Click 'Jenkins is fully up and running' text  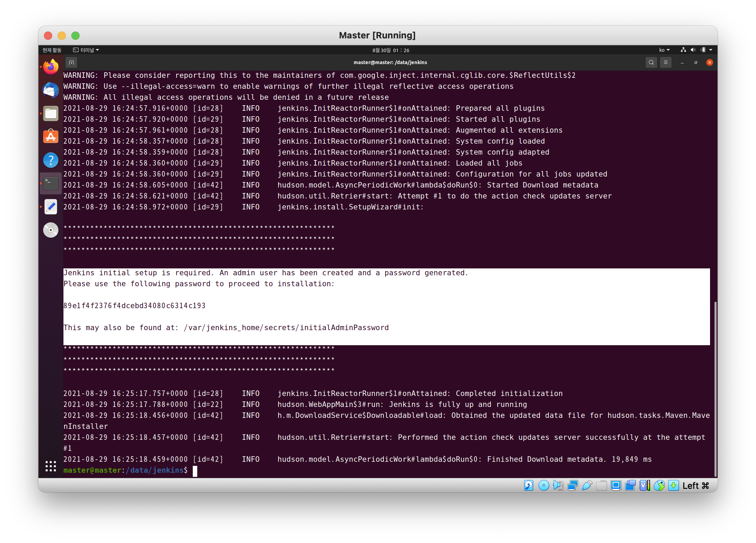click(458, 404)
